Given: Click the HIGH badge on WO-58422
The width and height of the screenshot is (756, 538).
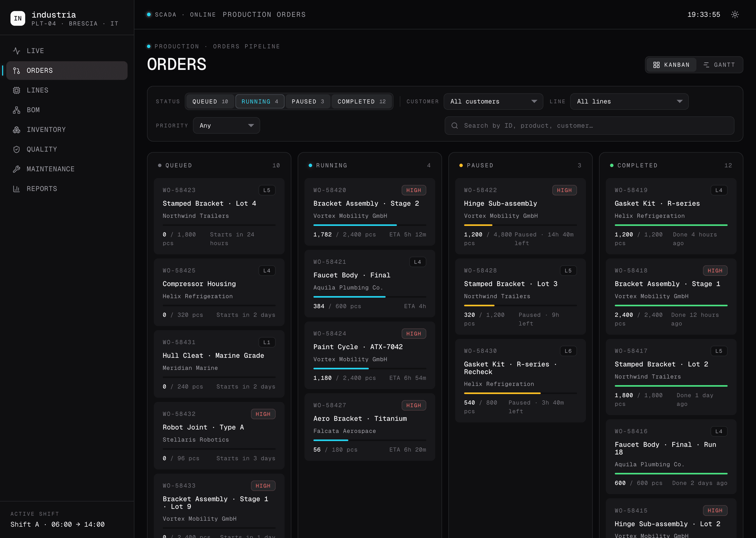Looking at the screenshot, I should coord(564,190).
